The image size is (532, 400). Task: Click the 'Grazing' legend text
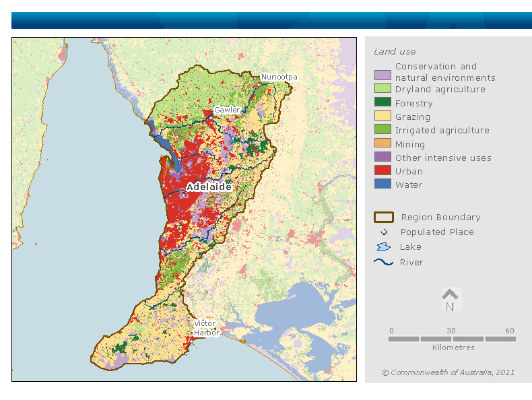[413, 116]
